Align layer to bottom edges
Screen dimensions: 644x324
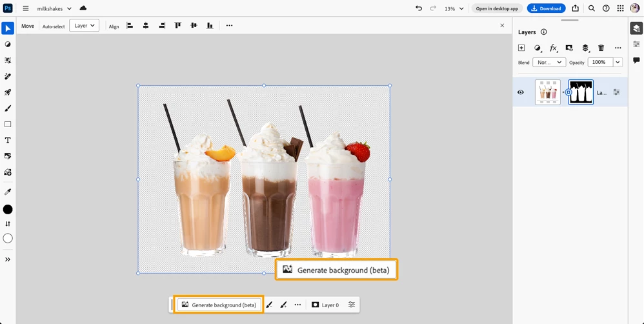[x=210, y=25]
